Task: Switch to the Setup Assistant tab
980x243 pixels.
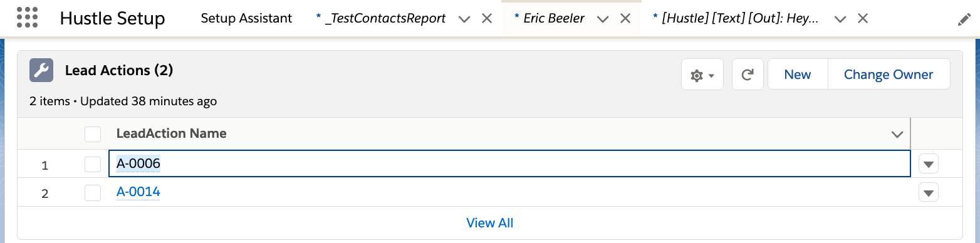Action: 246,18
